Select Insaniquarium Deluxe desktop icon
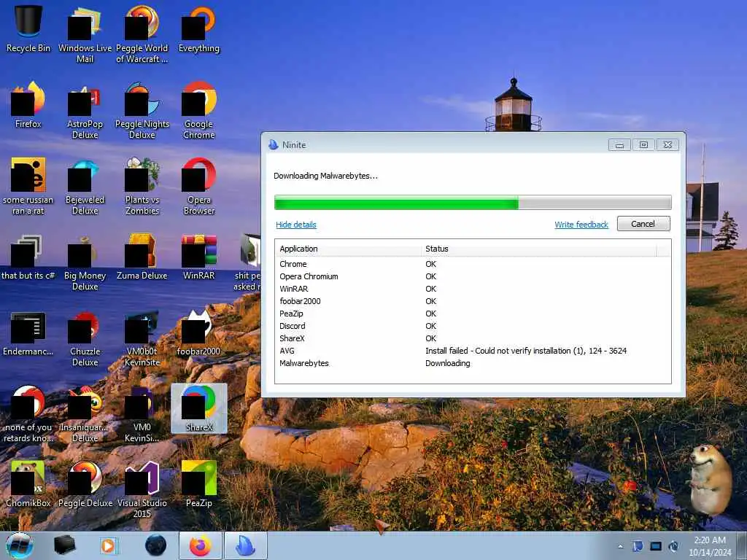Image resolution: width=747 pixels, height=560 pixels. 85,414
